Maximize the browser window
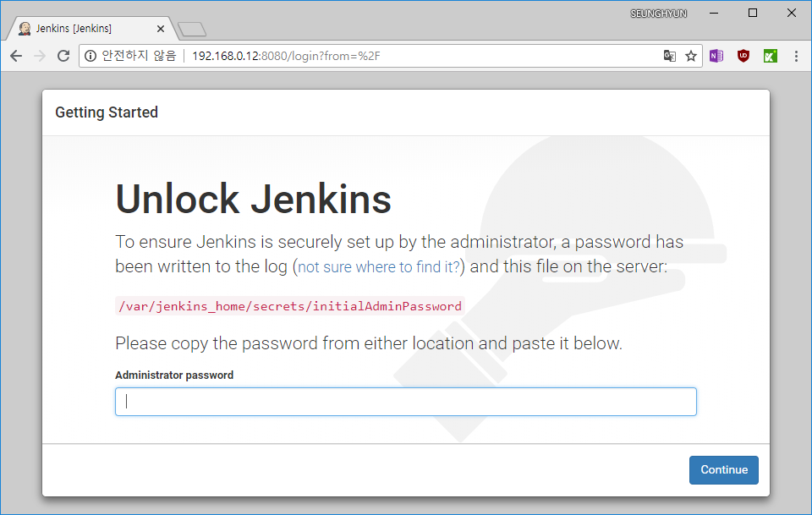Viewport: 812px width, 515px height. 753,13
